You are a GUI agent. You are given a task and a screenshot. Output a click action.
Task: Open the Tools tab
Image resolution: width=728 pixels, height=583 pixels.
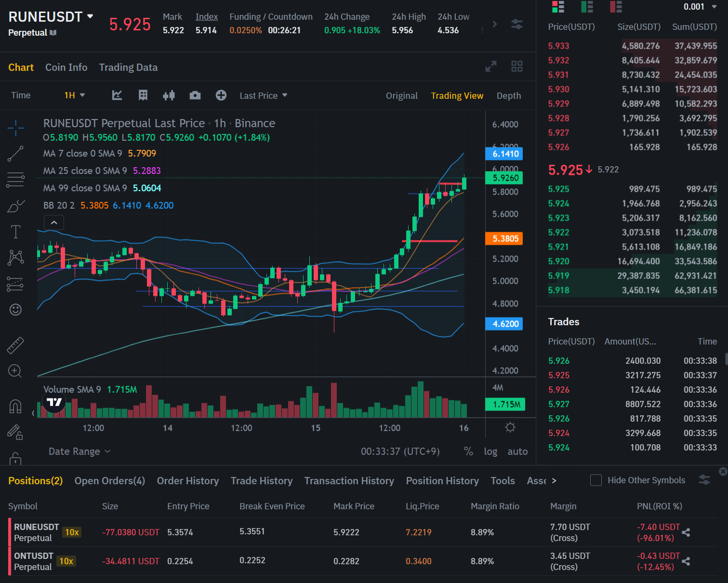(503, 481)
